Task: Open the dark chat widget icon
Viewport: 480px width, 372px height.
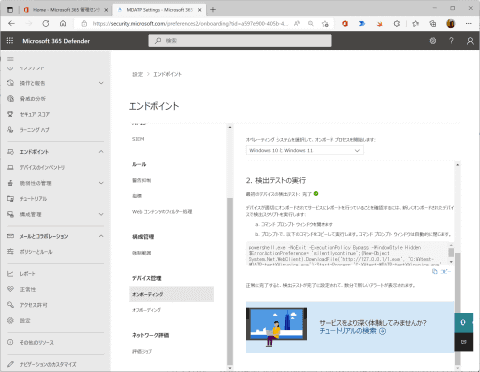Action: (463, 342)
